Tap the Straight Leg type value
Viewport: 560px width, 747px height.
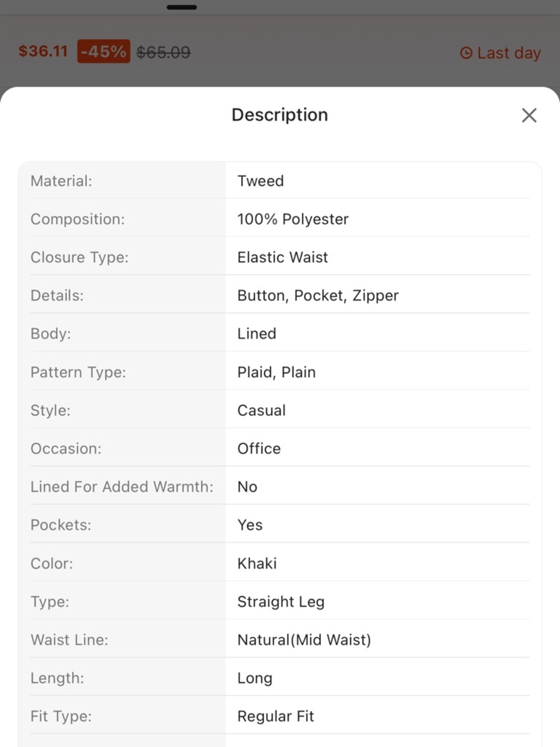(x=281, y=601)
